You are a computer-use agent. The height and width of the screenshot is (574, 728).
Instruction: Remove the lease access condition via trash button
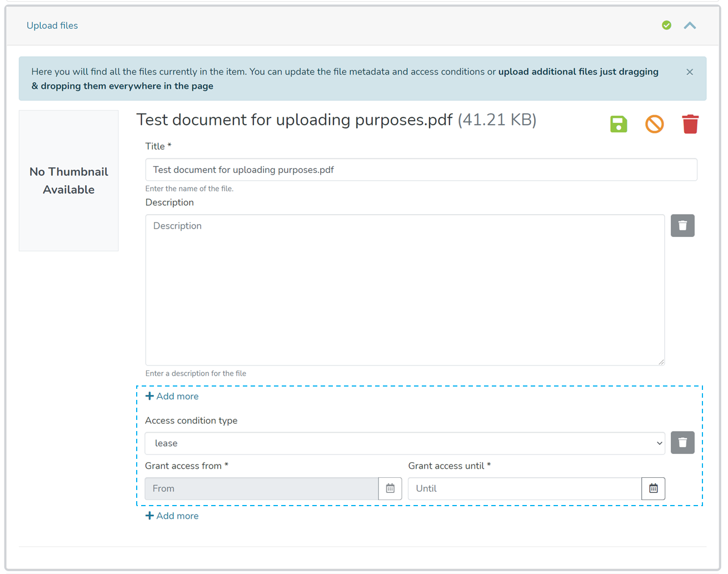pyautogui.click(x=682, y=443)
